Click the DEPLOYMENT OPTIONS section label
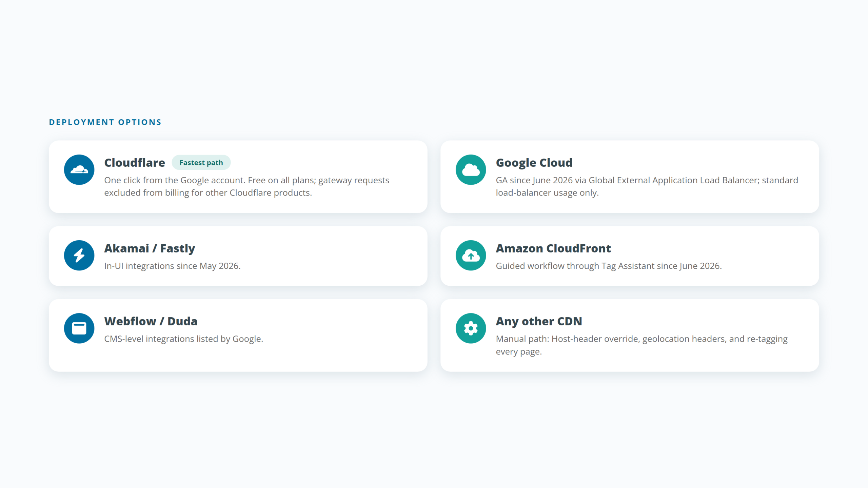This screenshot has width=868, height=488. (105, 122)
